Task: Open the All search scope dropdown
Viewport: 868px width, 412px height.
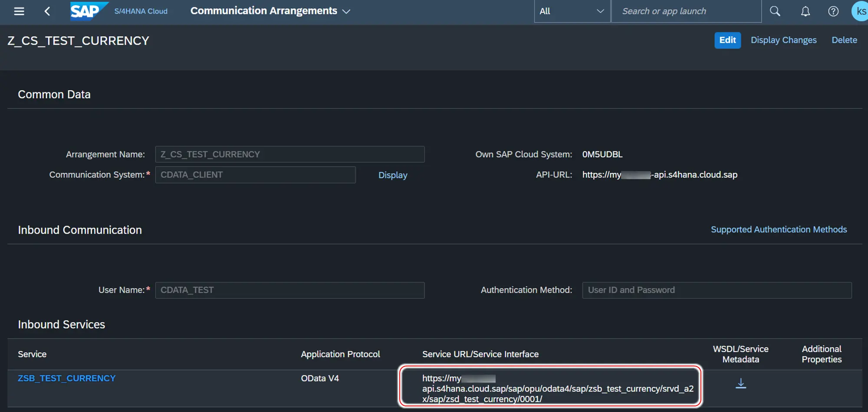Action: 572,11
